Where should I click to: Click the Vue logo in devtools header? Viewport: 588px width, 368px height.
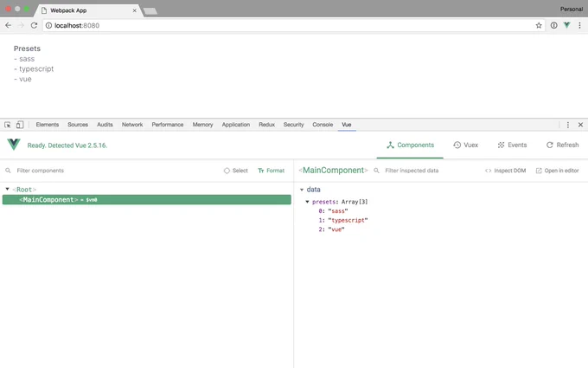click(x=14, y=145)
